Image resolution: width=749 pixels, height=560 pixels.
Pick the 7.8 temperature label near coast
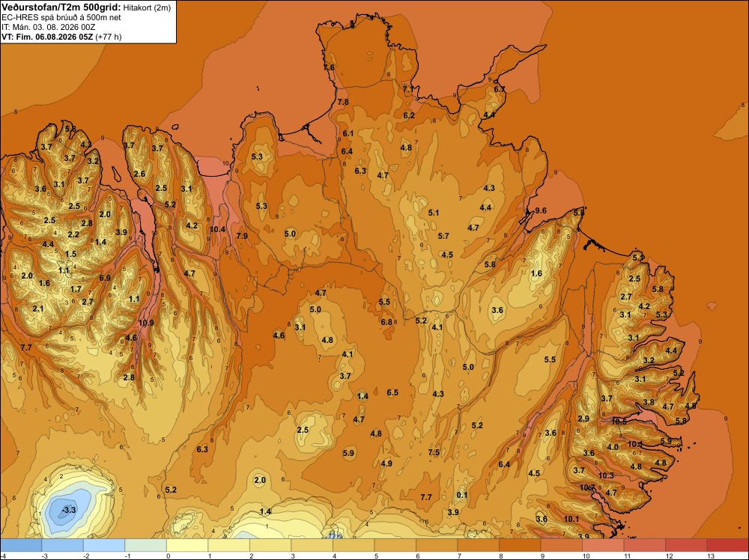click(x=343, y=102)
